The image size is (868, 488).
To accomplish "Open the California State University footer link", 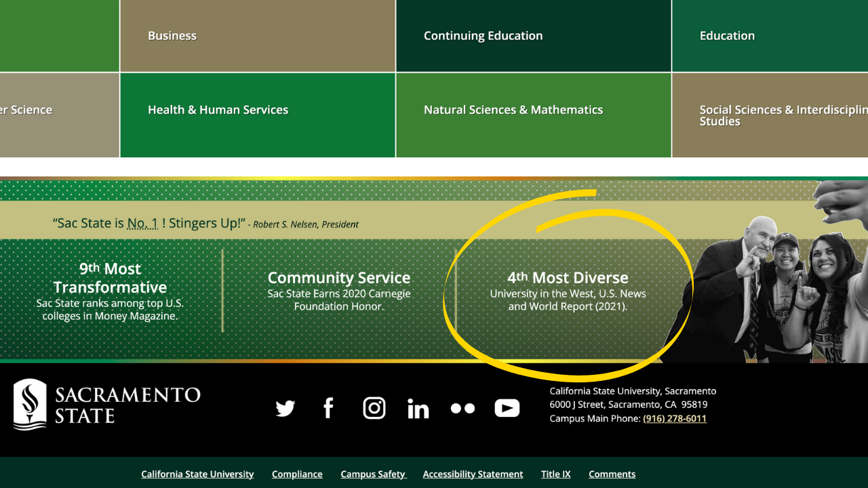I will (x=197, y=474).
